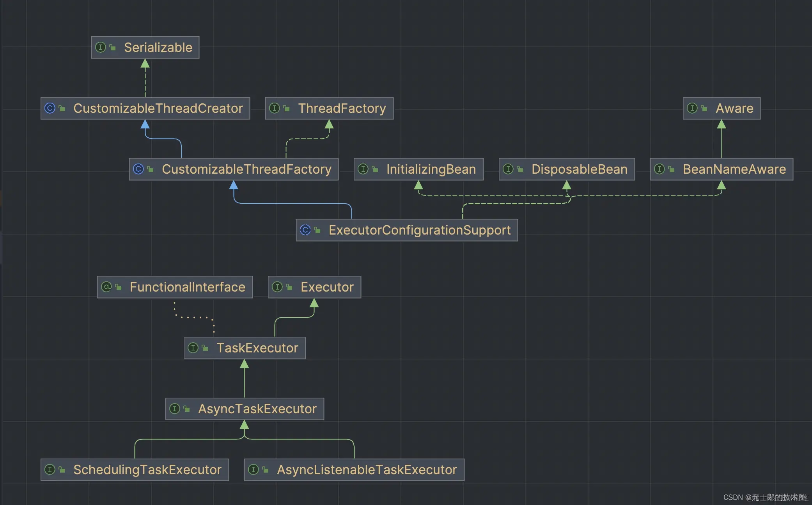Image resolution: width=812 pixels, height=505 pixels.
Task: Click the interface icon on ThreadFactory node
Action: coord(275,108)
